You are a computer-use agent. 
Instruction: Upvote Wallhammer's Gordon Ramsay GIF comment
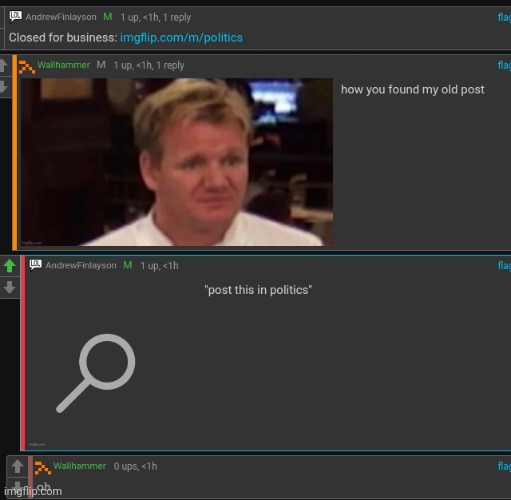coord(3,65)
